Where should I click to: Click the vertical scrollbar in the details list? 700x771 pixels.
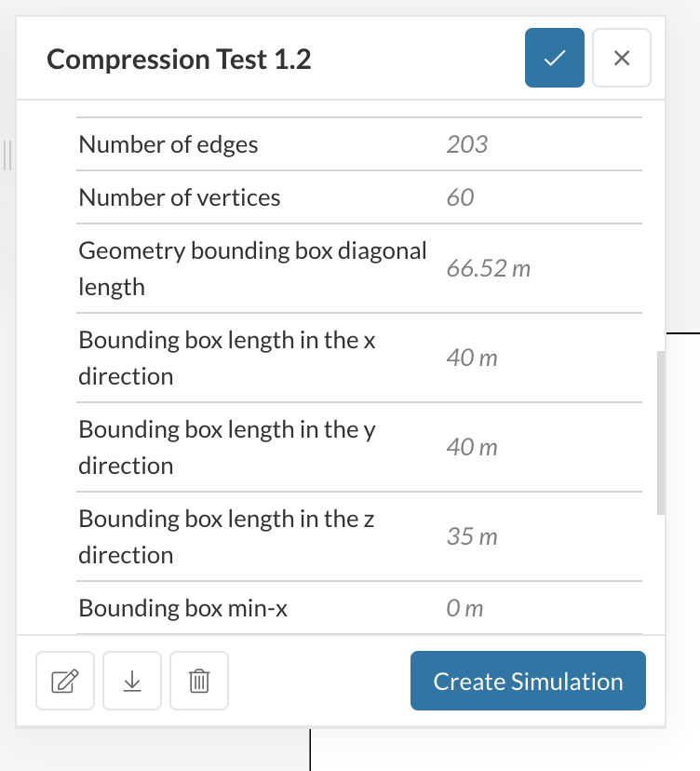pos(661,433)
